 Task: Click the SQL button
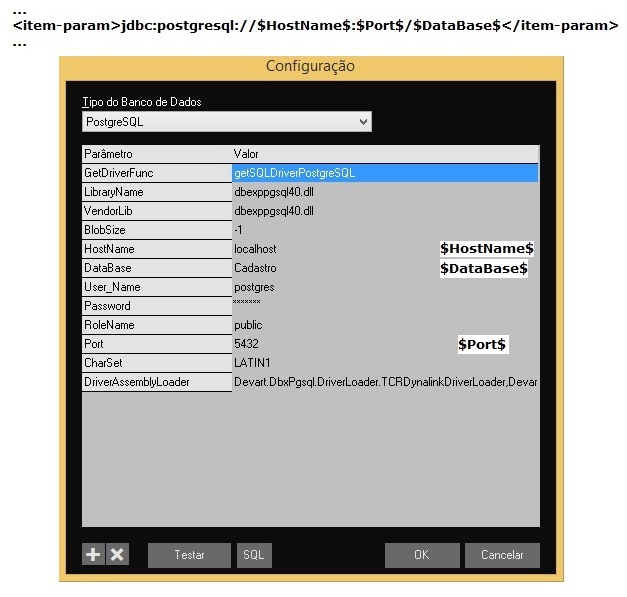pos(254,555)
